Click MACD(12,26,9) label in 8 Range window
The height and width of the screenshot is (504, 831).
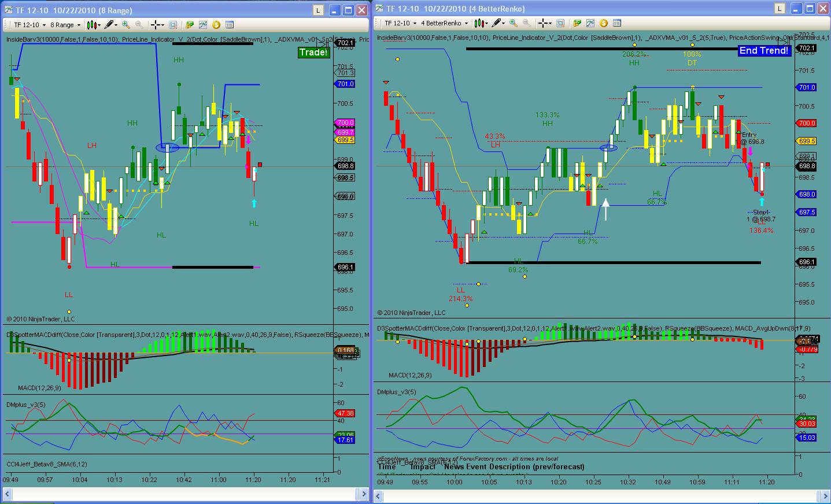click(40, 388)
